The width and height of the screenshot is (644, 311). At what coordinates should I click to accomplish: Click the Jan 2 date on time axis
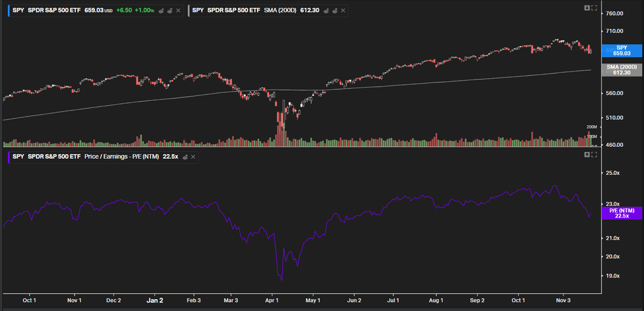(155, 300)
